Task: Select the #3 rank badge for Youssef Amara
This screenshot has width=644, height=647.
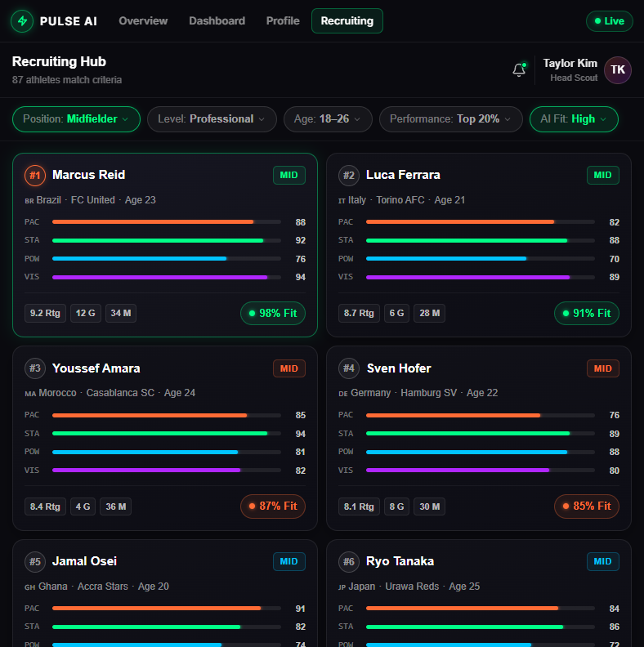Action: point(35,368)
